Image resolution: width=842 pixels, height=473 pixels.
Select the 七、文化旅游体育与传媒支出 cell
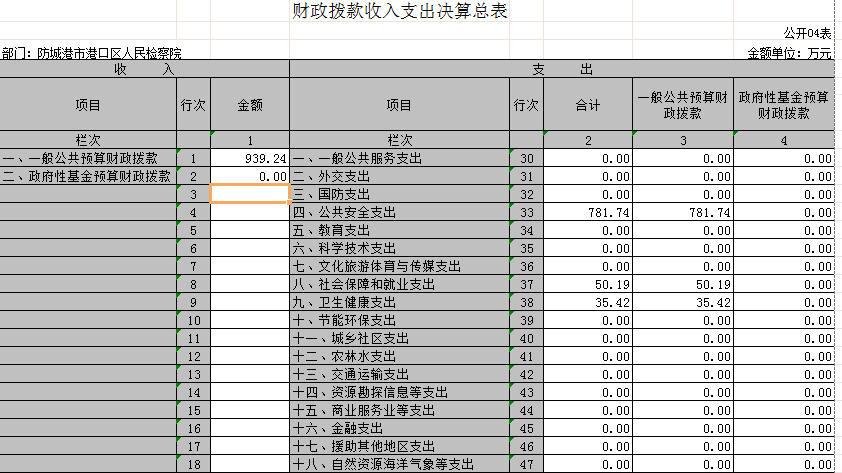tap(400, 266)
